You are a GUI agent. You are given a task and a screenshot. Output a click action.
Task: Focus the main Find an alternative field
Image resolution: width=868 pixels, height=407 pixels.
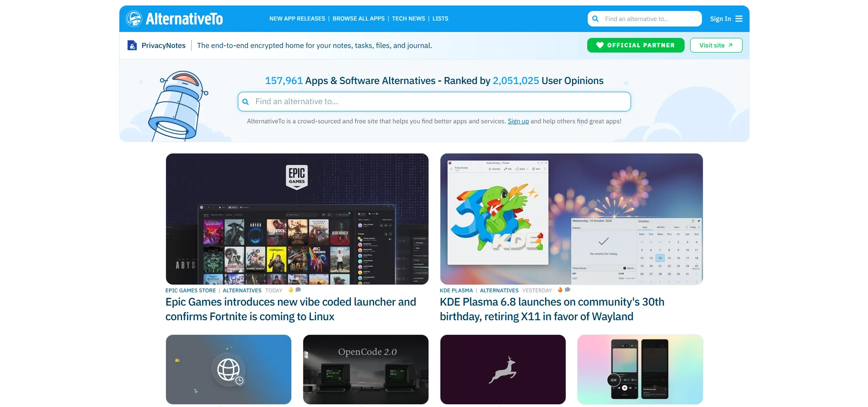434,102
